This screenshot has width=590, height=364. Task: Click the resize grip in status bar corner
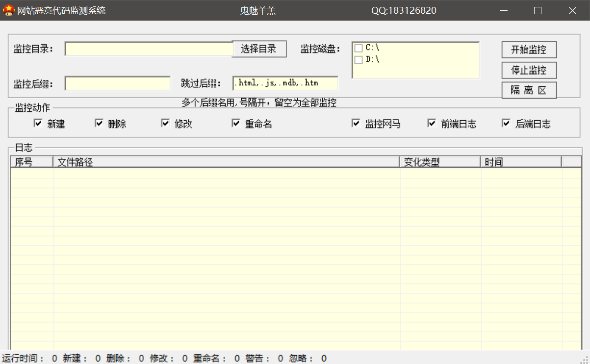[584, 359]
